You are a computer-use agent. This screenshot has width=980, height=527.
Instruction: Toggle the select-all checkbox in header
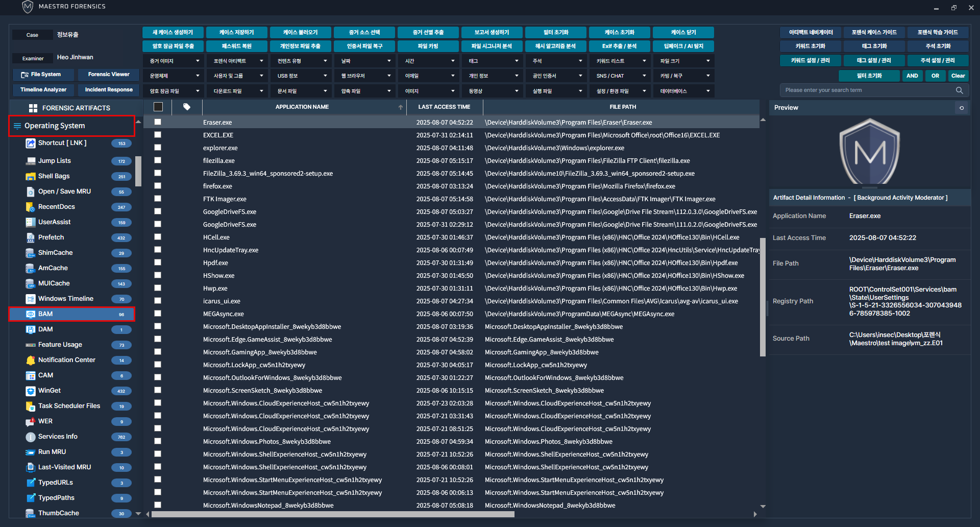point(158,107)
